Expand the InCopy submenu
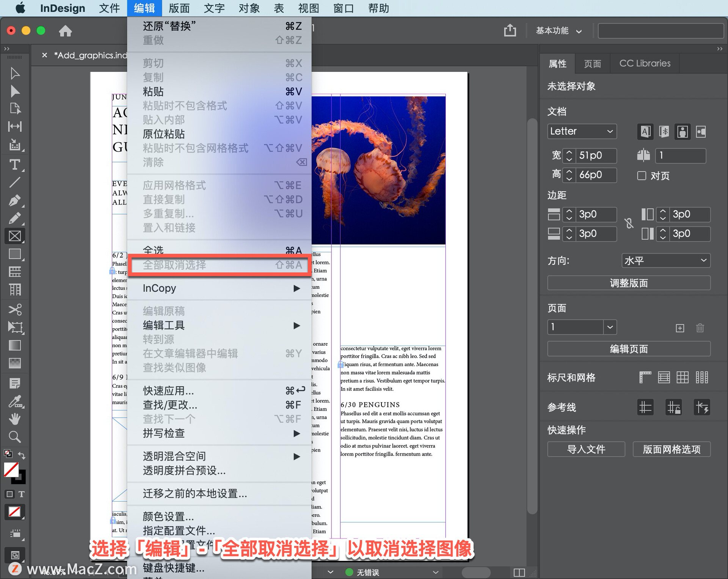Screen dimensions: 728x579 tap(219, 288)
